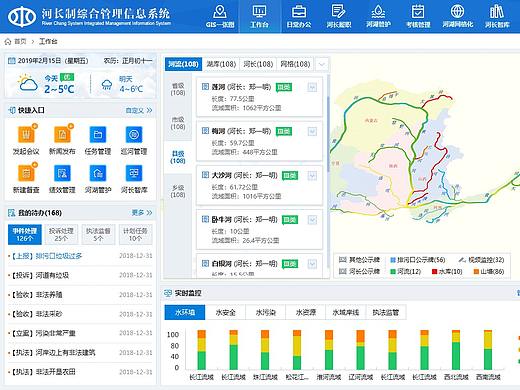Expand the second river card's dropdown arrow
Viewport: 520px width, 390px height.
312,132
